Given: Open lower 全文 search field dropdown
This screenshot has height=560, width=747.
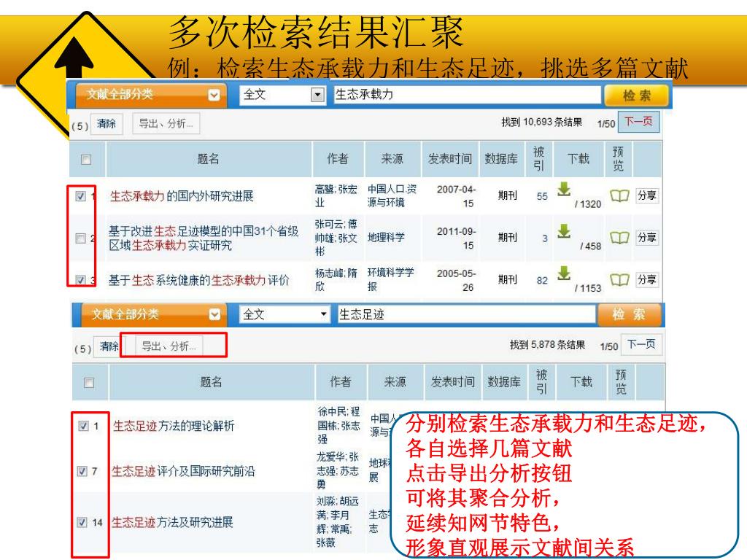Looking at the screenshot, I should pos(323,314).
